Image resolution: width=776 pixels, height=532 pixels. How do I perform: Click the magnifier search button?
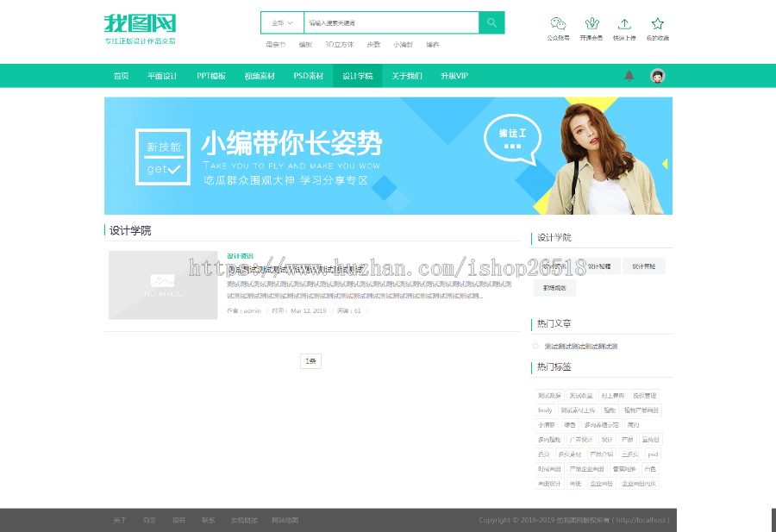[x=491, y=22]
